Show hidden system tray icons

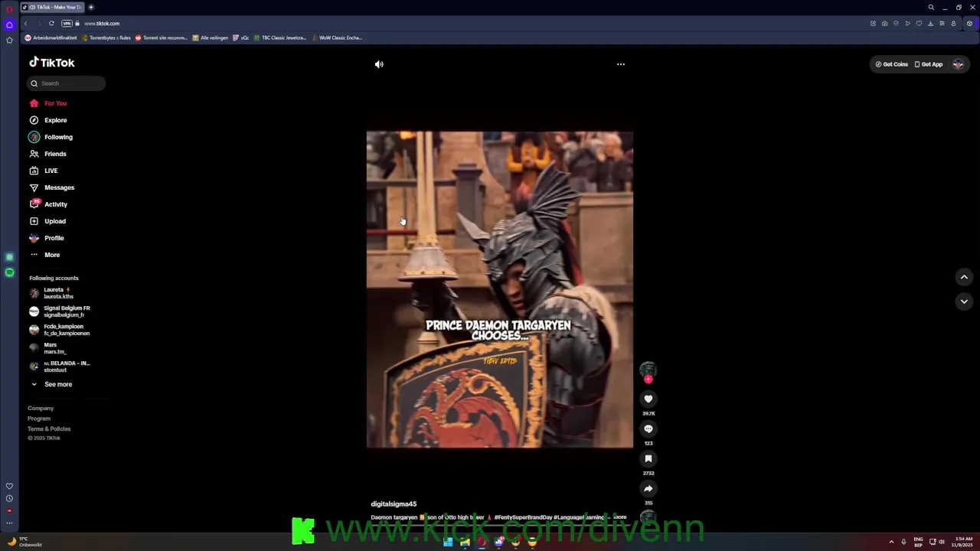pos(891,542)
